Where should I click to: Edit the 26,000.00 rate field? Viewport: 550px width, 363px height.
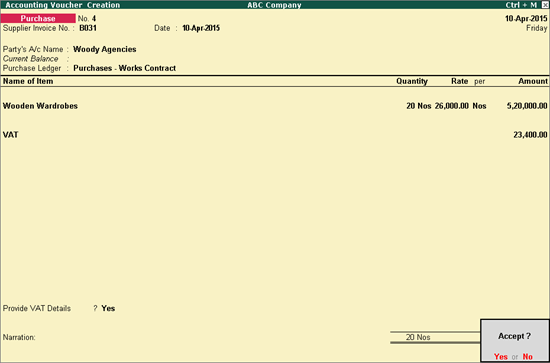pos(451,106)
